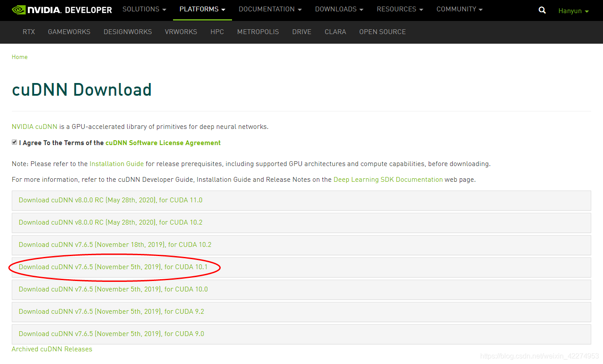Expand the Community menu
The image size is (603, 364).
pyautogui.click(x=460, y=9)
